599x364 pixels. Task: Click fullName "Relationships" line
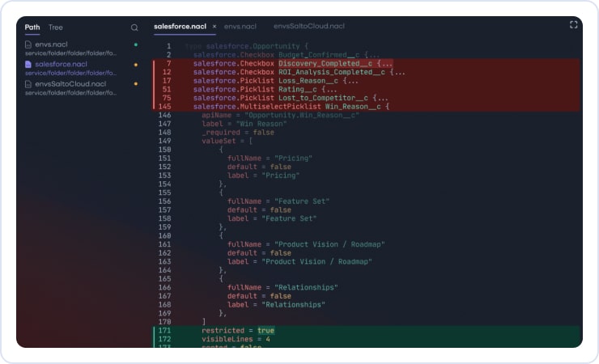[x=283, y=287]
